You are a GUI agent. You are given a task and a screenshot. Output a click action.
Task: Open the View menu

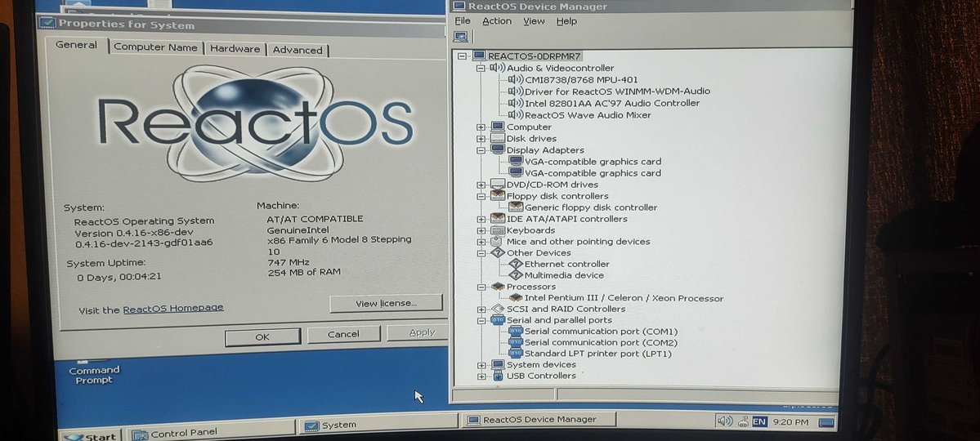(534, 21)
